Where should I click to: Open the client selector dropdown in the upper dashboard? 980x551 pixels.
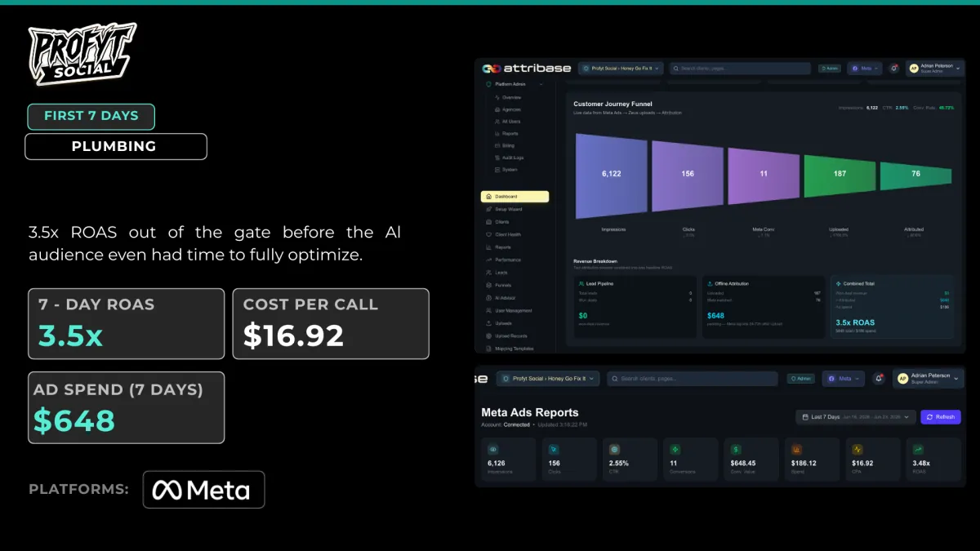pos(621,69)
